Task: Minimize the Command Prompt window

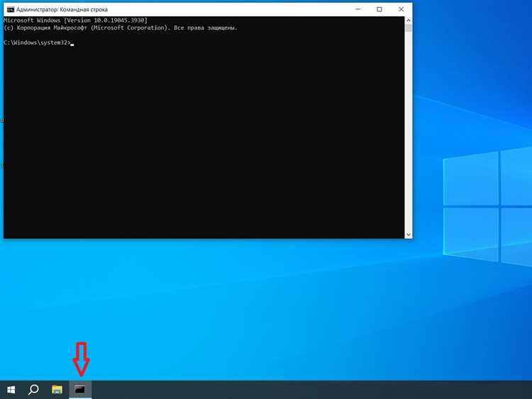Action: click(x=358, y=9)
